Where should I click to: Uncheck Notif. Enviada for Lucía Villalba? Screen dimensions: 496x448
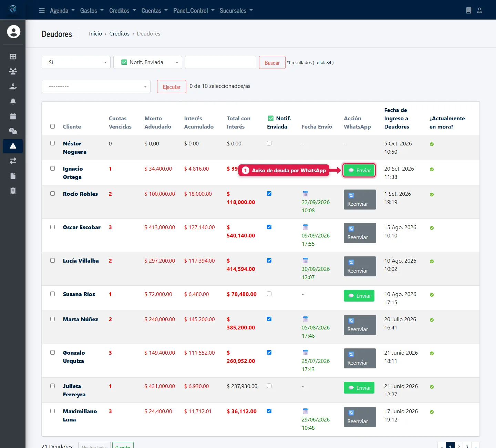click(x=269, y=260)
